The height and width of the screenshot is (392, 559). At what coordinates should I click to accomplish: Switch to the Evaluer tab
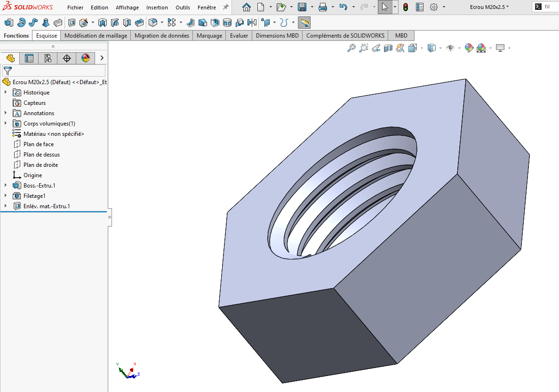point(239,36)
